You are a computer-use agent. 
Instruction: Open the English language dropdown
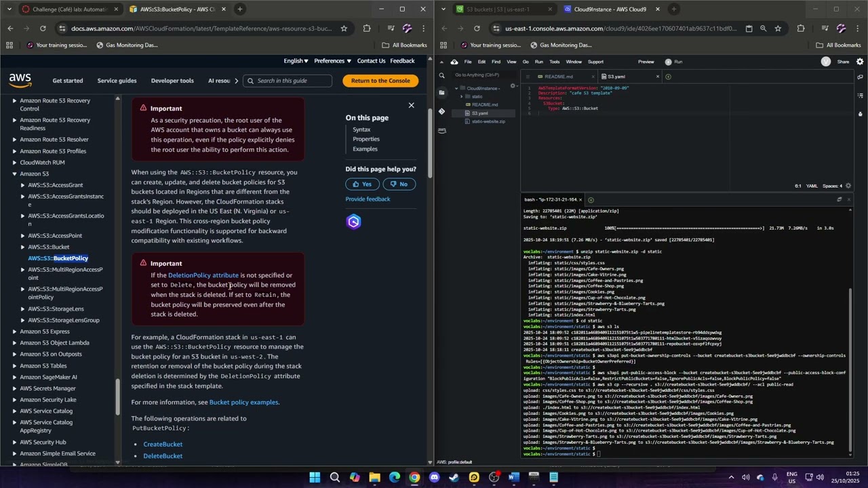pyautogui.click(x=296, y=61)
